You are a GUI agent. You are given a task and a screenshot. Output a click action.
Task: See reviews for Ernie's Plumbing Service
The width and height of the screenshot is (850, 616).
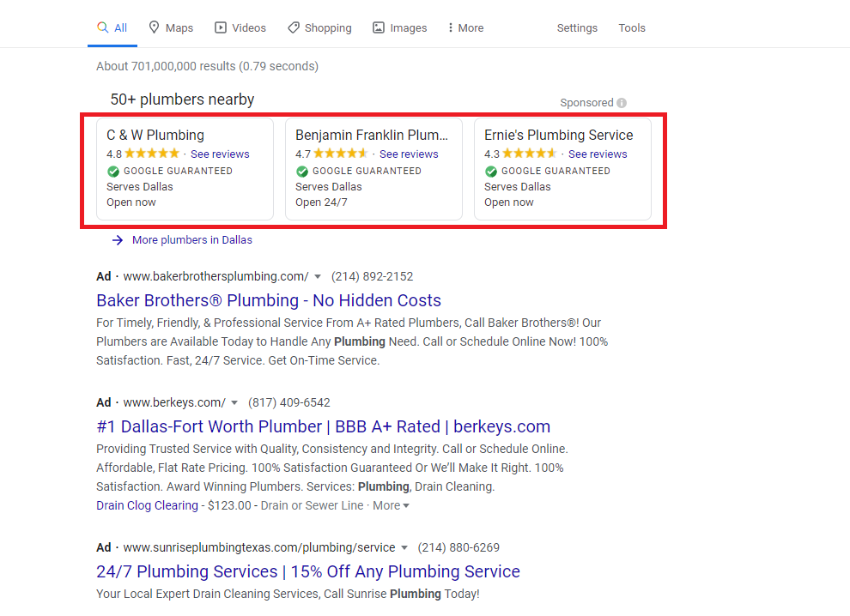tap(598, 154)
